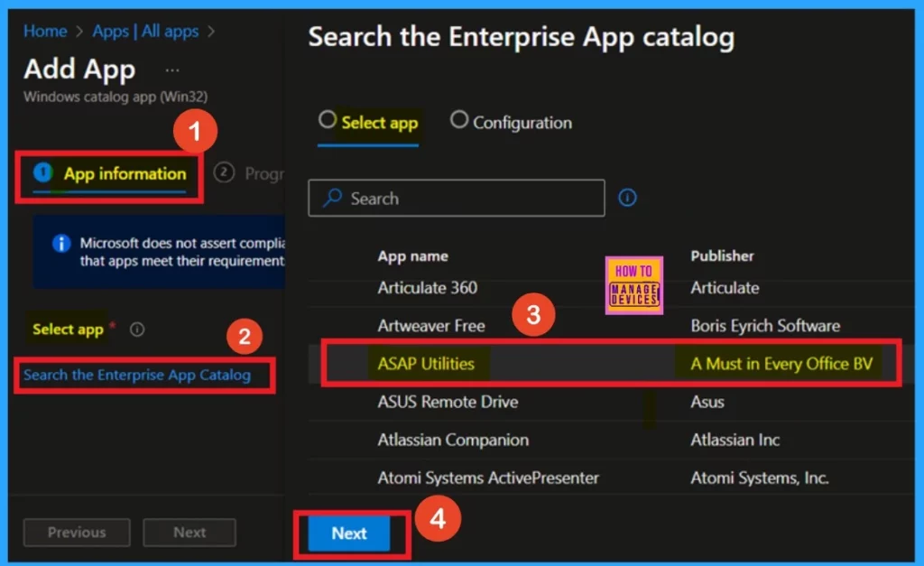Click publisher Atomi Systems, Inc. cell

(x=760, y=478)
